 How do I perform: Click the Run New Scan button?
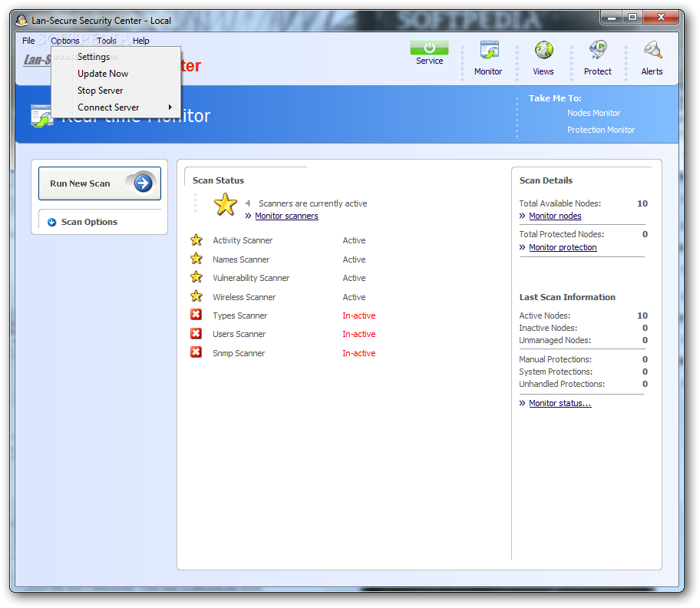click(x=100, y=183)
